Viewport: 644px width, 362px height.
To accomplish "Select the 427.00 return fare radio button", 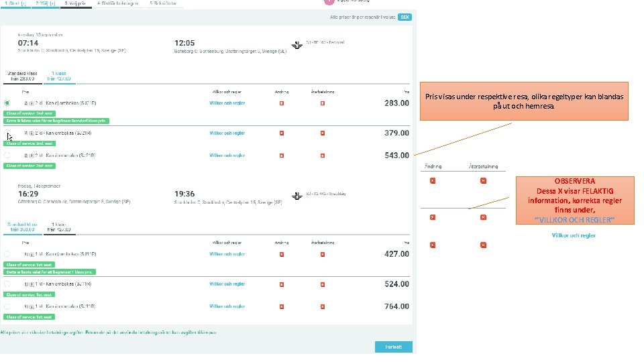I will (7, 254).
